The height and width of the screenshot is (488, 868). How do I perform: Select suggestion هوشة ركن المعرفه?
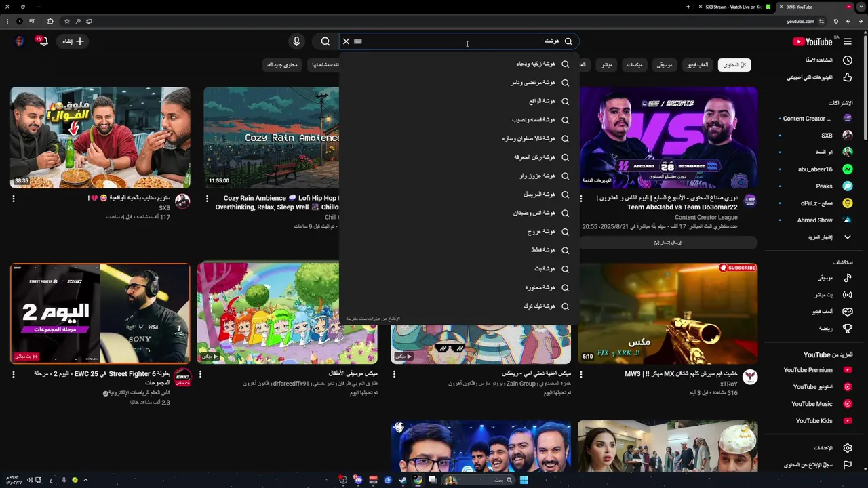coord(460,157)
